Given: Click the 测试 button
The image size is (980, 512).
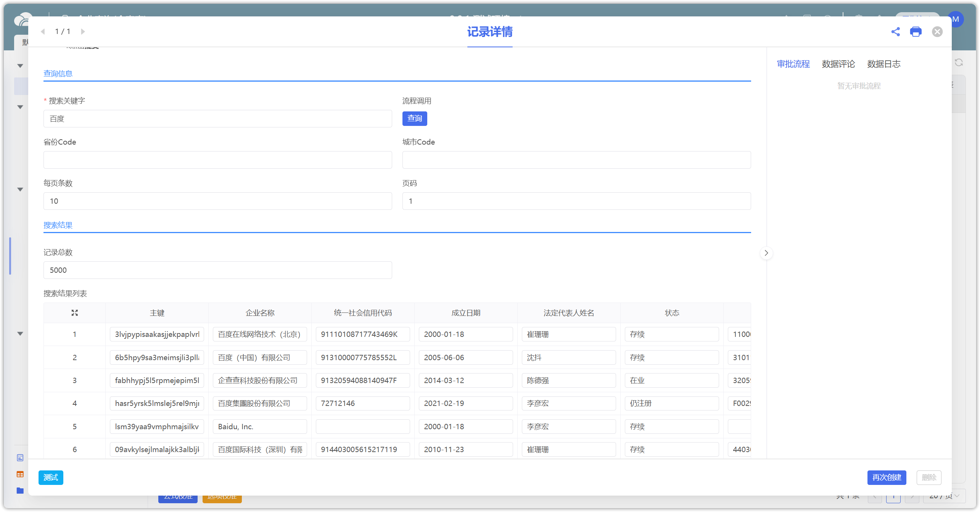Looking at the screenshot, I should point(51,478).
